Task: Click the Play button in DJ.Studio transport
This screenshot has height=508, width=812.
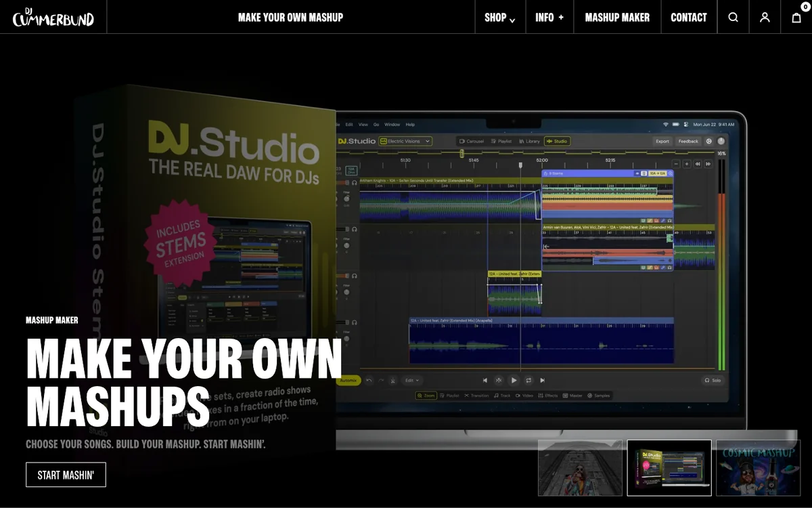Action: [514, 381]
